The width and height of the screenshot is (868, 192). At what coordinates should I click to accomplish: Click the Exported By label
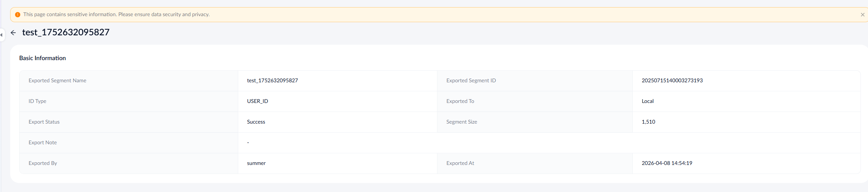pyautogui.click(x=43, y=163)
